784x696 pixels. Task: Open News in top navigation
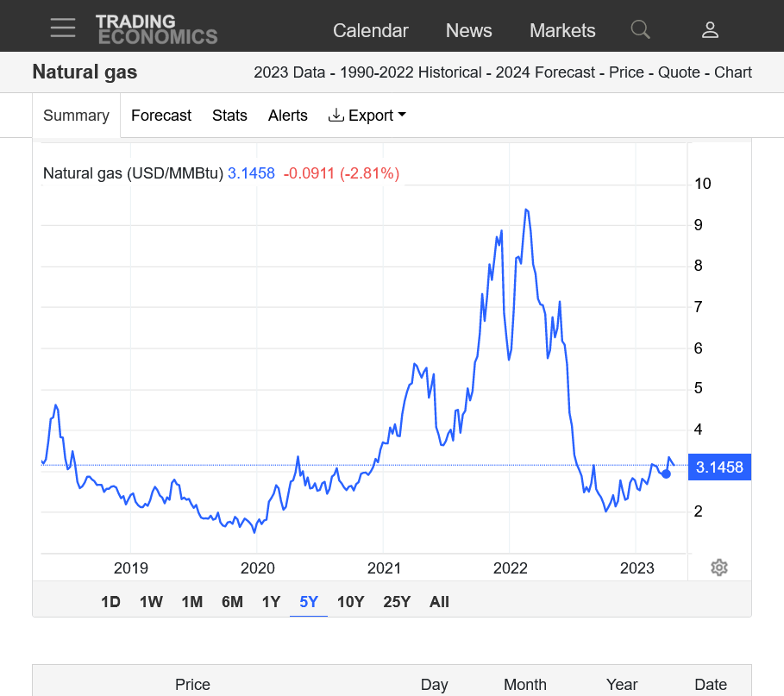pos(468,30)
